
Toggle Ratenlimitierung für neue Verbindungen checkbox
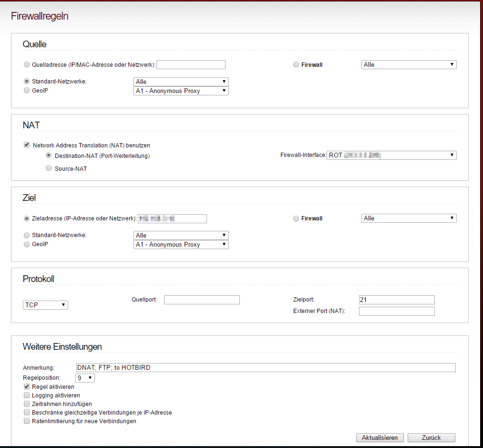click(27, 421)
